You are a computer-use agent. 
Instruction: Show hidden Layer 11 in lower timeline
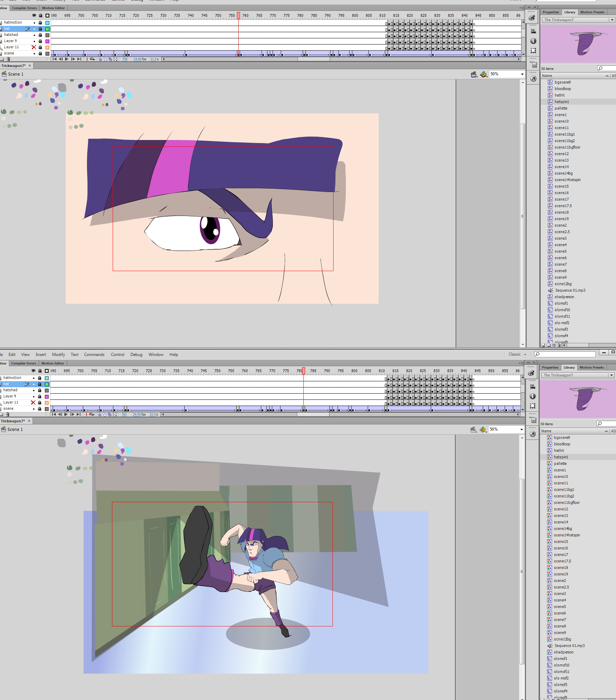33,403
